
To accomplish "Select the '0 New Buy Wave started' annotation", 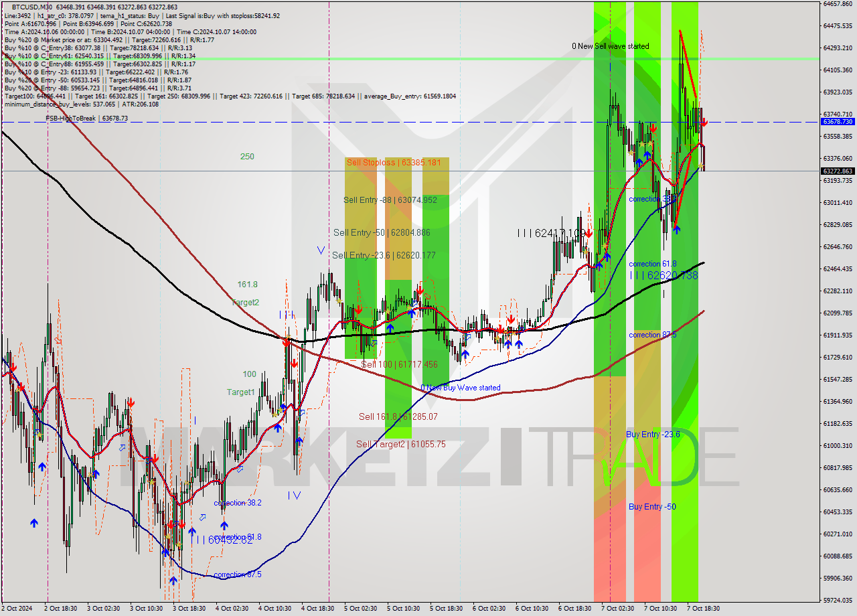I will (x=461, y=388).
